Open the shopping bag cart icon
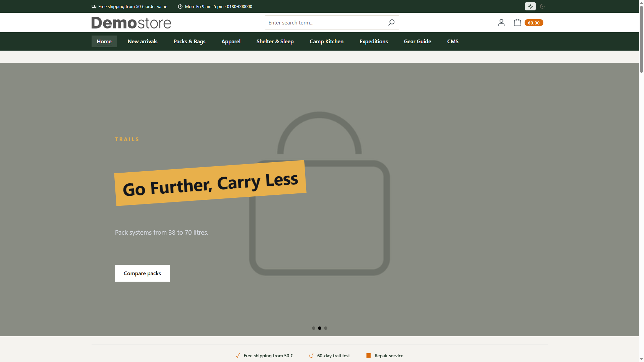Image resolution: width=644 pixels, height=362 pixels. tap(517, 22)
